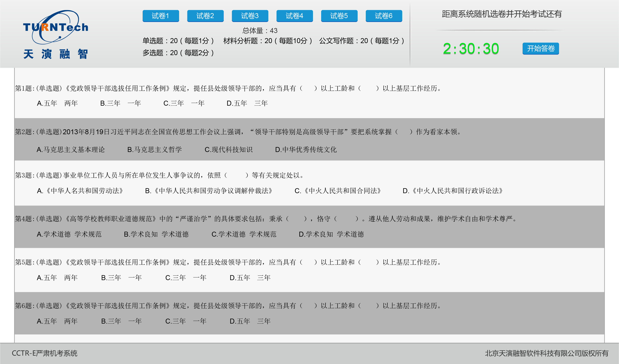The width and height of the screenshot is (619, 364).
Task: Switch to 试卷2 paper
Action: pyautogui.click(x=205, y=16)
